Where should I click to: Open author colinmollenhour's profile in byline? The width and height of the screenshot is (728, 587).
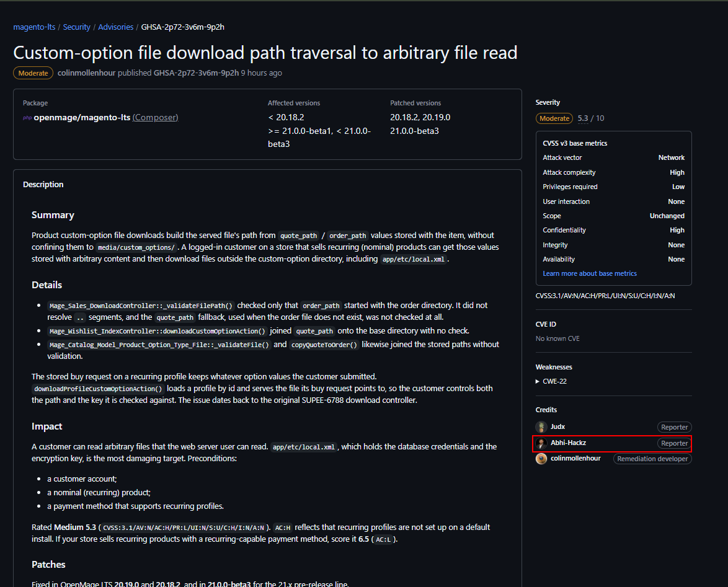pos(86,73)
